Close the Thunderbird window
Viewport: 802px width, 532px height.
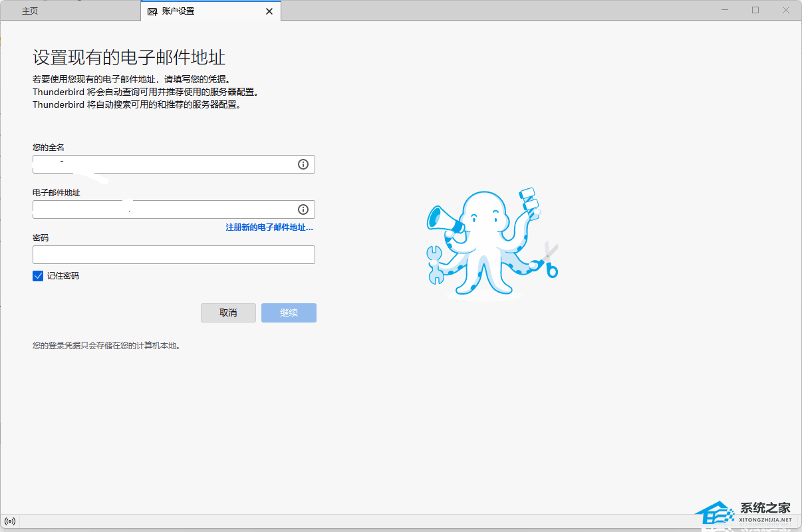coord(785,10)
